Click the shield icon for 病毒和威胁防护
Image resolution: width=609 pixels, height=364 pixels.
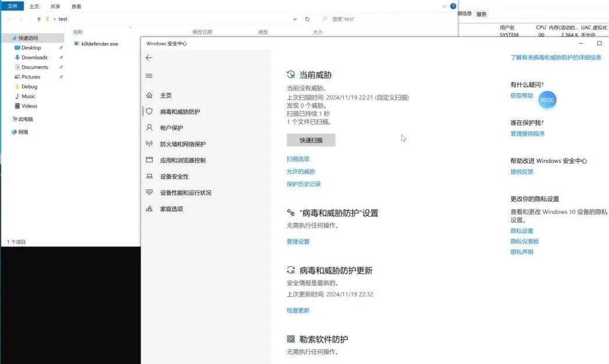tap(149, 112)
